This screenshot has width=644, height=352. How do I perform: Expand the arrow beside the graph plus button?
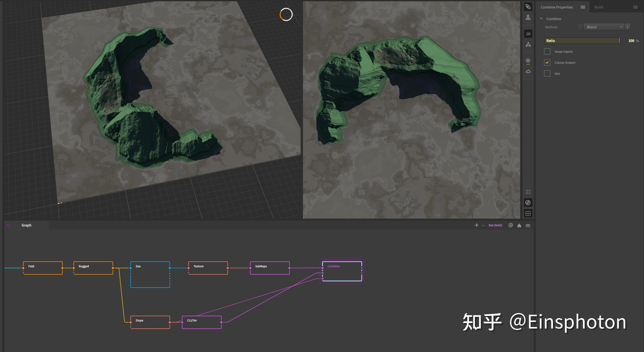483,226
